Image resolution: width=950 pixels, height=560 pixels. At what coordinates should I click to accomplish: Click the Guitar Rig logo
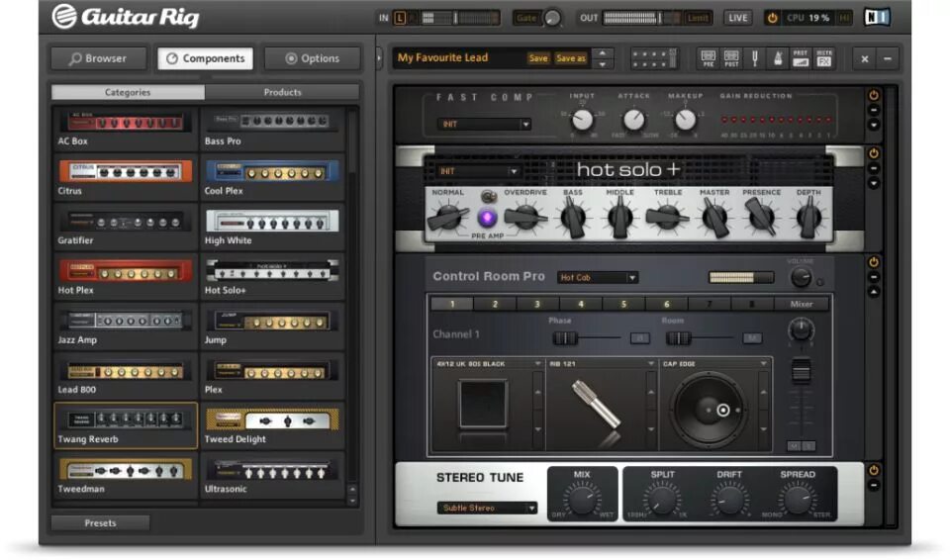tap(126, 17)
